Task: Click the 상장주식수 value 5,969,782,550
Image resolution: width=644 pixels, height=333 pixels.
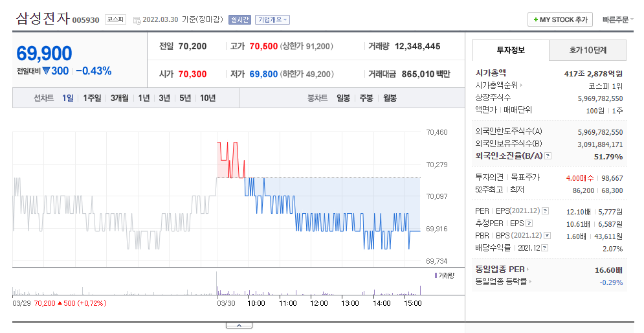Action: point(601,98)
